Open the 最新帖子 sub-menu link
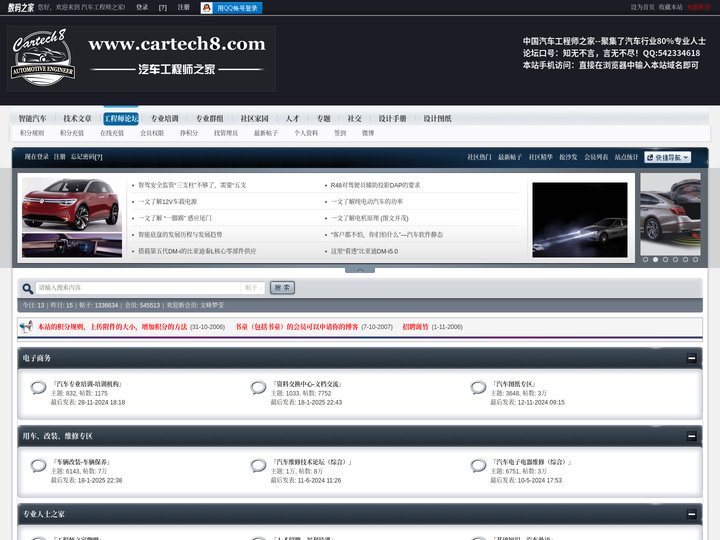The width and height of the screenshot is (720, 540). [266, 133]
